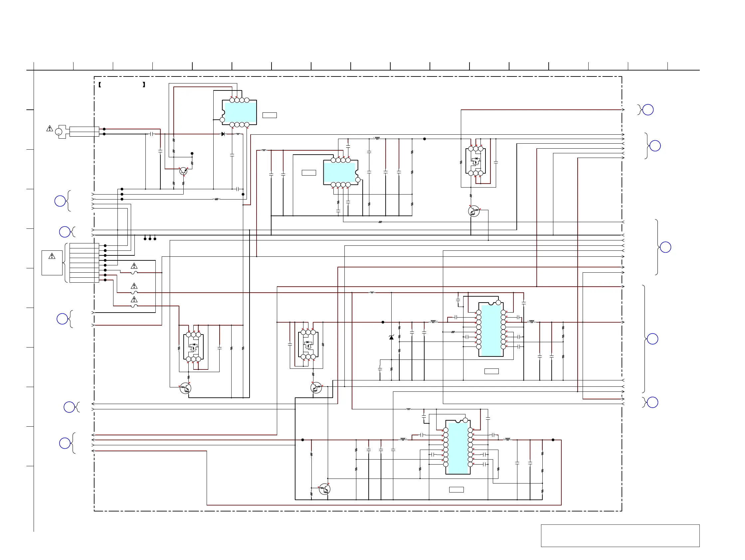
Task: Click the top-left cyan 8-pin IC block
Action: [240, 112]
